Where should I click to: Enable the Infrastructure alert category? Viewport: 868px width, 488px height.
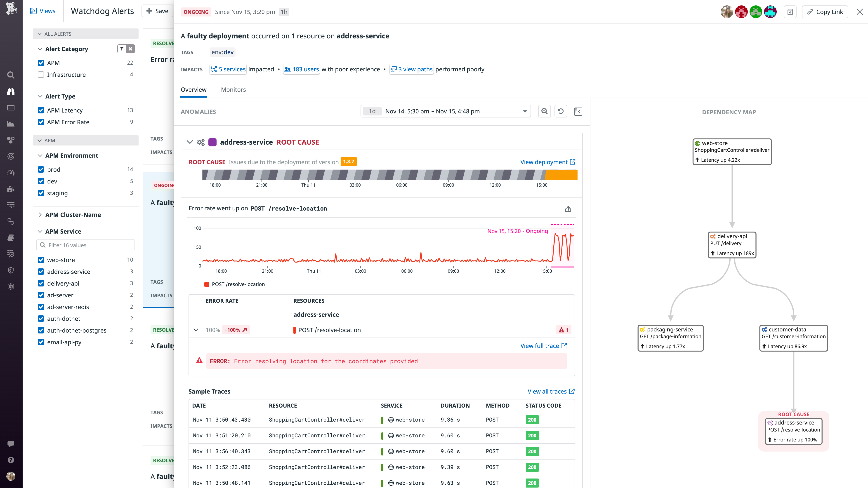click(x=41, y=74)
